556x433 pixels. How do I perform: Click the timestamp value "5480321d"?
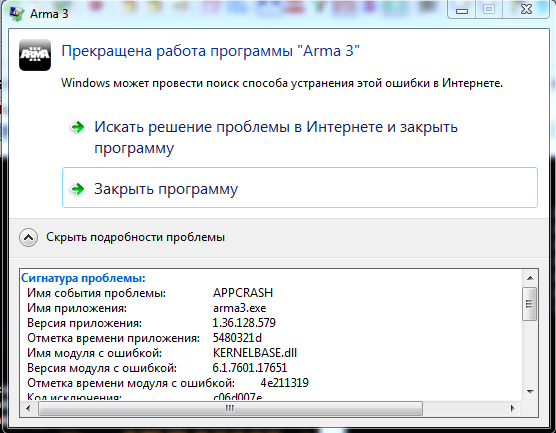[x=237, y=338]
